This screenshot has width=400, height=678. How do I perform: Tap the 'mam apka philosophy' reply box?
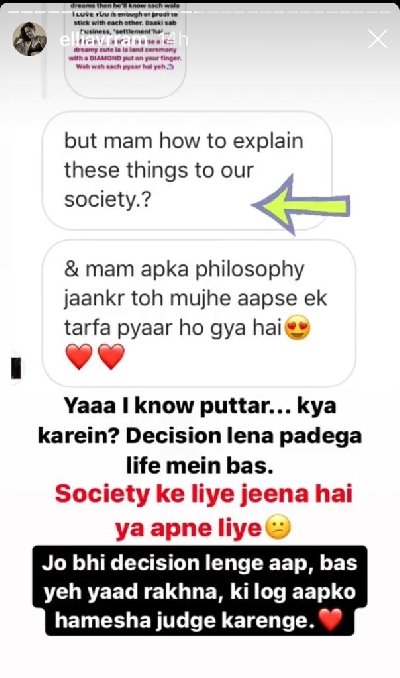199,313
